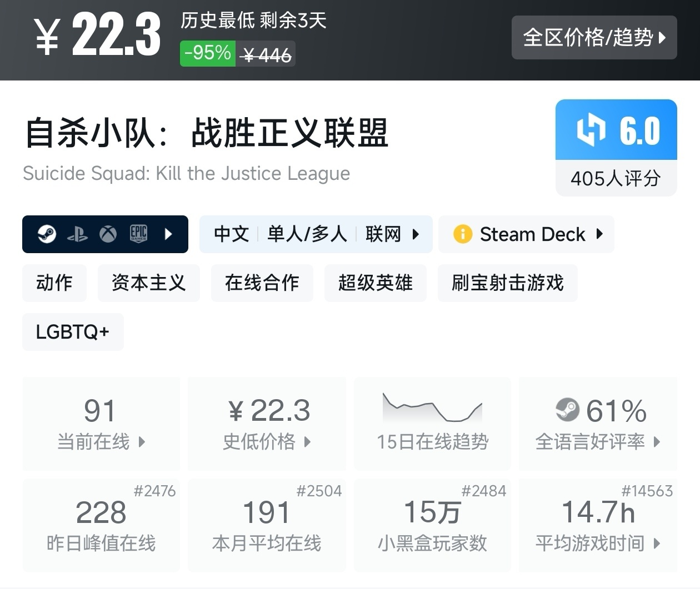This screenshot has width=700, height=589.
Task: Click the 191 本月平均在线 card
Action: coord(267,525)
